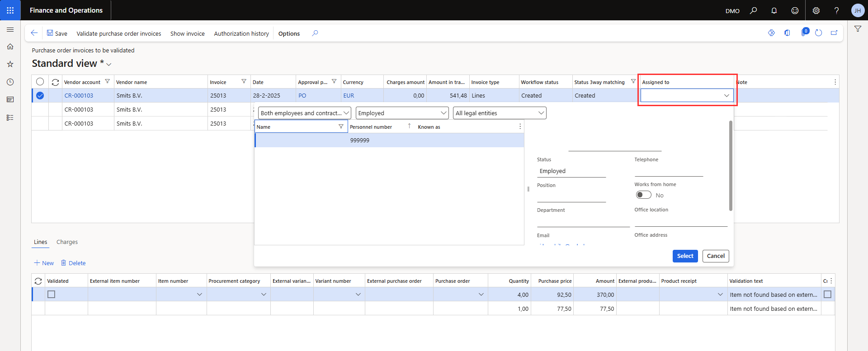
Task: Check the Validated checkbox in first line
Action: pyautogui.click(x=52, y=295)
